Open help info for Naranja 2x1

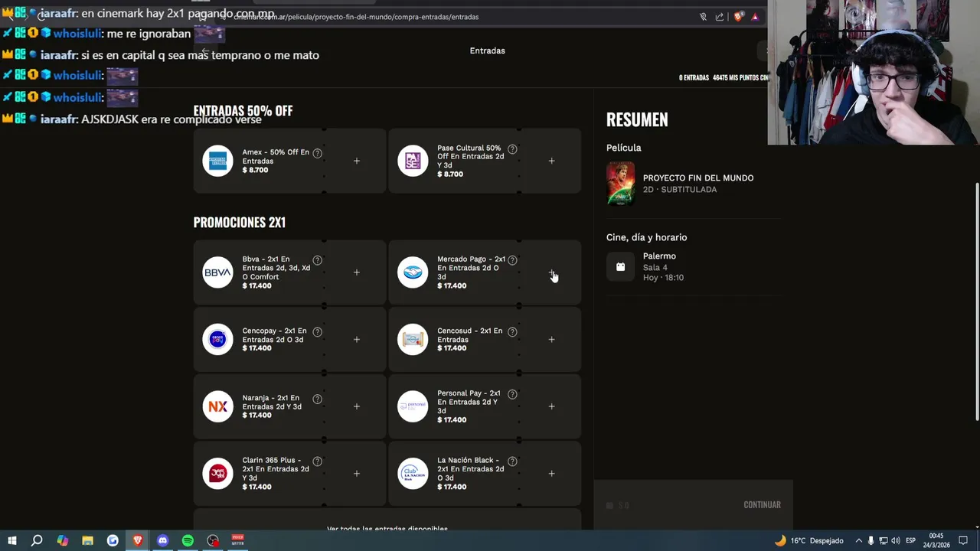tap(317, 399)
